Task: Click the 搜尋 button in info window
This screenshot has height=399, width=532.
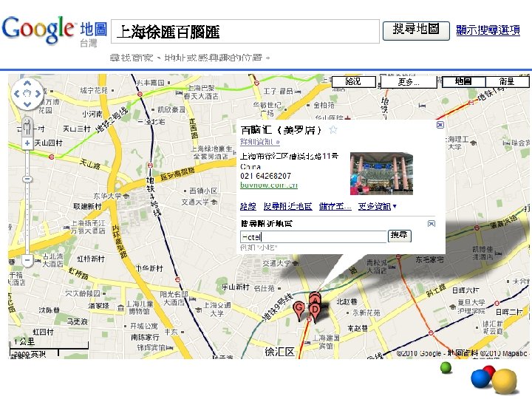Action: tap(399, 236)
